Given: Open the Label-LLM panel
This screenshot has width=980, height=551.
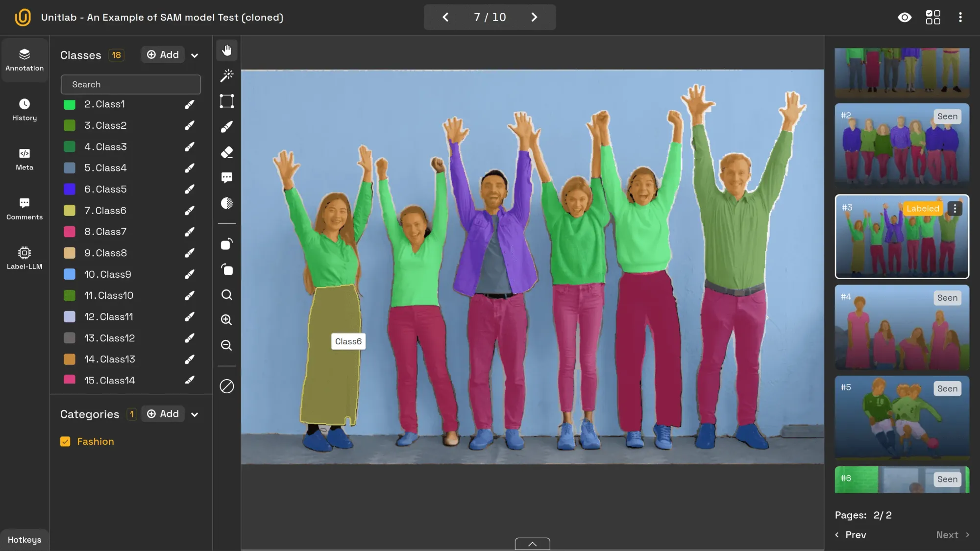Looking at the screenshot, I should tap(24, 258).
